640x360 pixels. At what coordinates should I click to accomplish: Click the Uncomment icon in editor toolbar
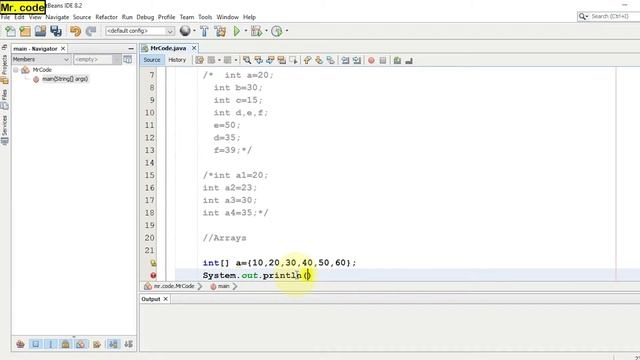point(409,60)
